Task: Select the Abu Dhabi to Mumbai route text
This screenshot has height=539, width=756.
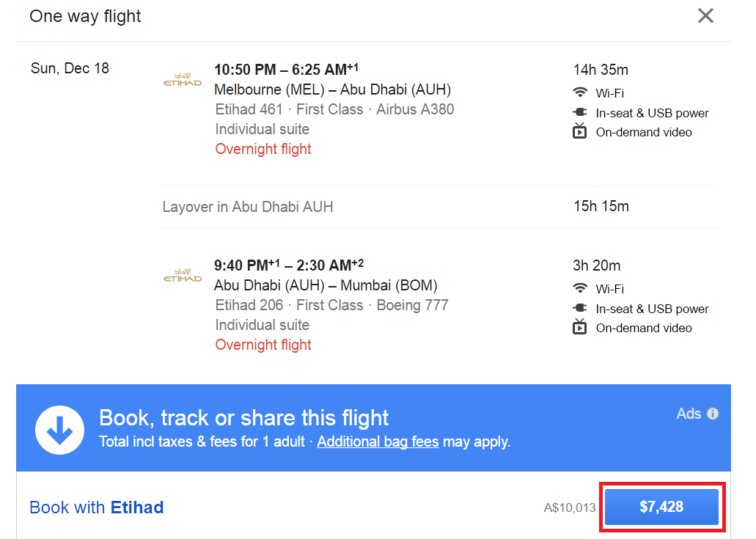Action: point(326,285)
